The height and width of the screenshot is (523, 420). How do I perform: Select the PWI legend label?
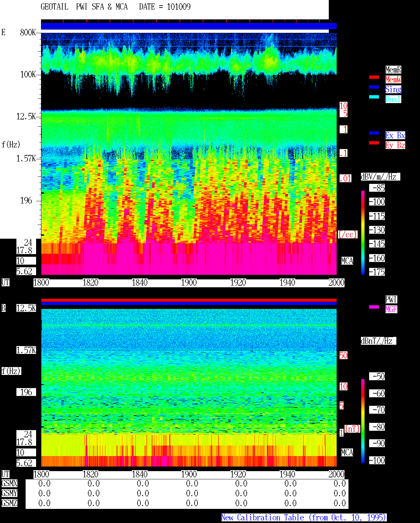391,299
